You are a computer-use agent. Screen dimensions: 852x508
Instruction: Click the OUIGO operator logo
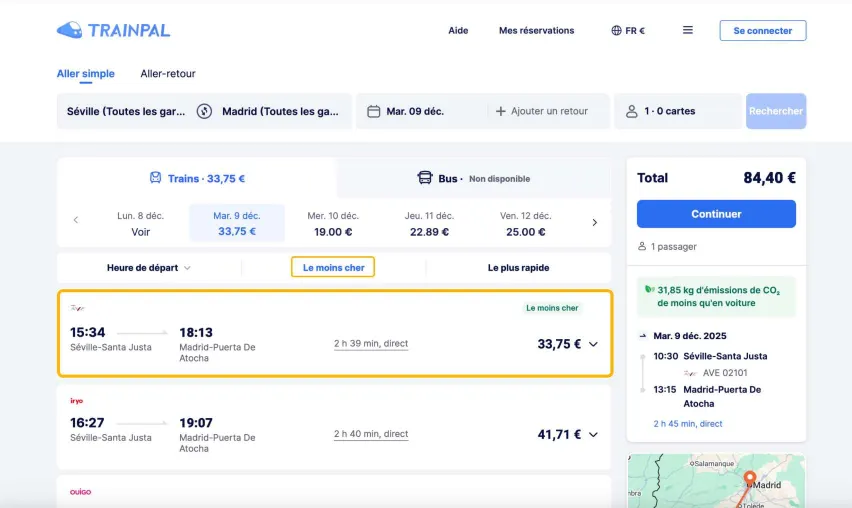(80, 492)
